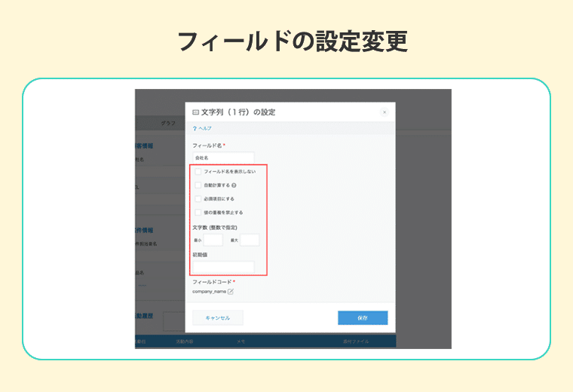Click the company_name field code text
The image size is (573, 392).
click(209, 292)
